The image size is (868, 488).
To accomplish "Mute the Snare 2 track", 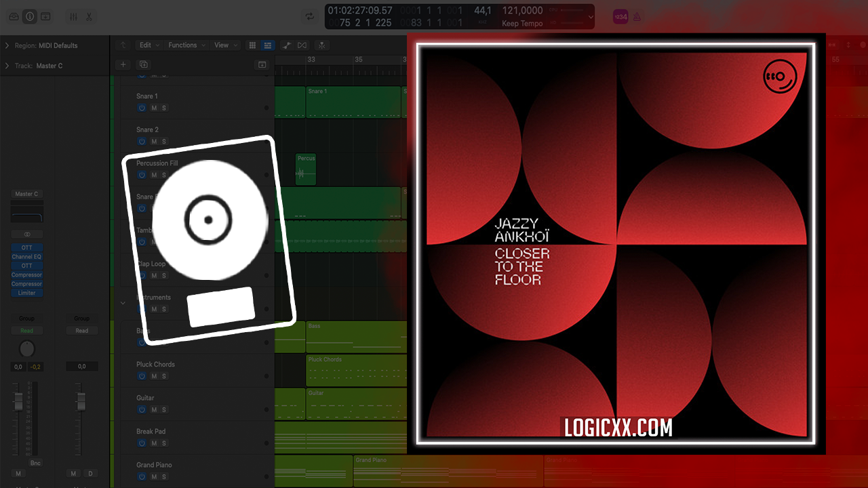I will (x=154, y=142).
